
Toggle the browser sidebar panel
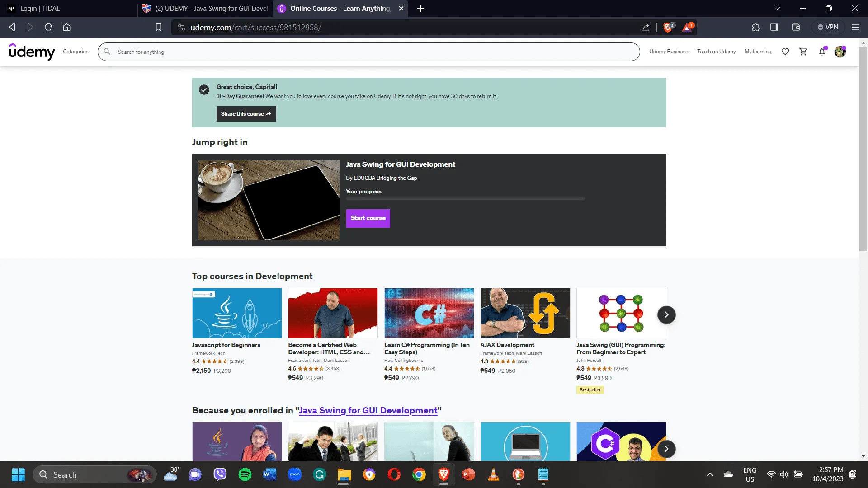pos(774,27)
